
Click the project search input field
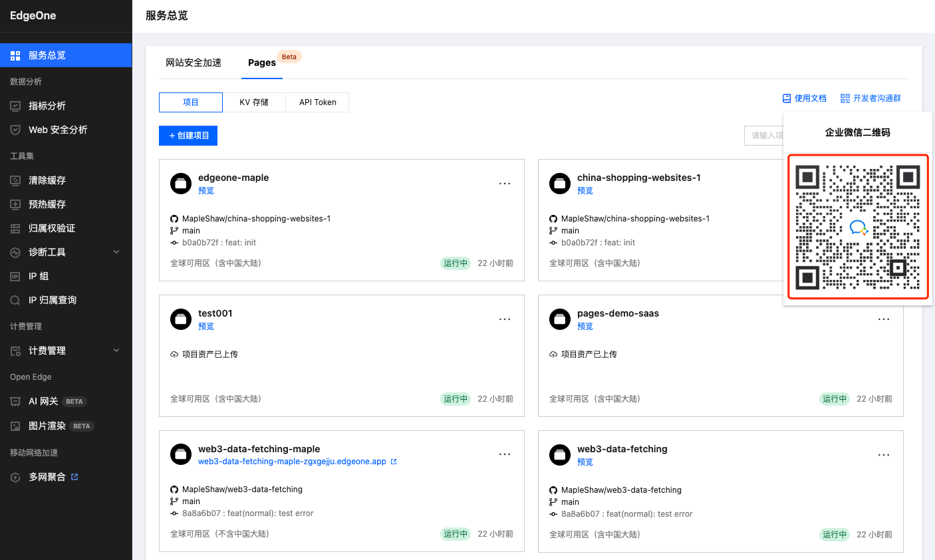pos(763,136)
